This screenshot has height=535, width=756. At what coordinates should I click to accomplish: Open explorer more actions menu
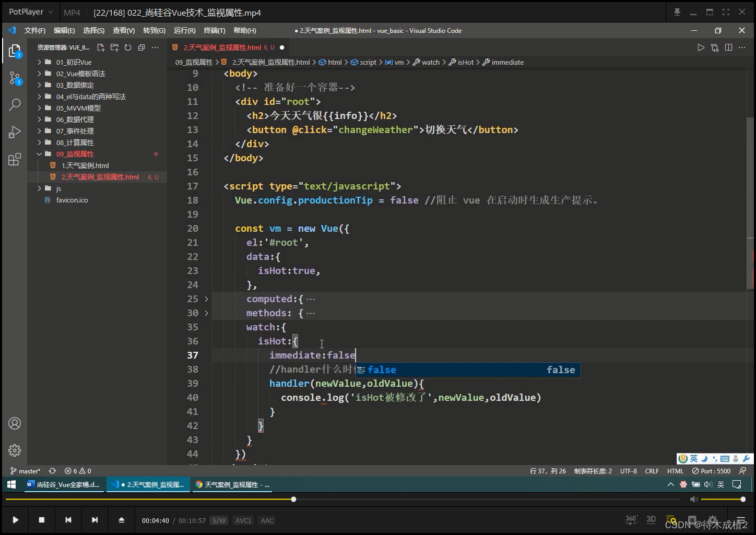(x=155, y=47)
